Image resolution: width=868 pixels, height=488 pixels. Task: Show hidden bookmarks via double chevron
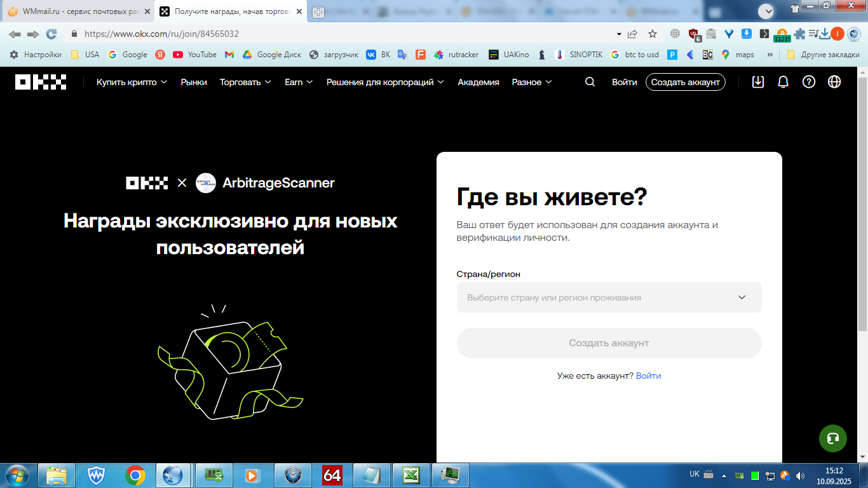pyautogui.click(x=770, y=55)
